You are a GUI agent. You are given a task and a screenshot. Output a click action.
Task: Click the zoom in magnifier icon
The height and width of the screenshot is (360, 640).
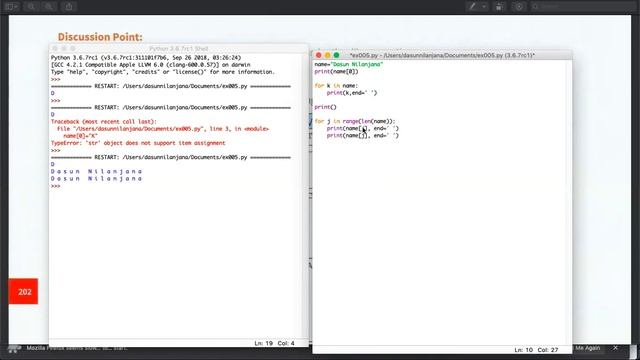click(49, 7)
